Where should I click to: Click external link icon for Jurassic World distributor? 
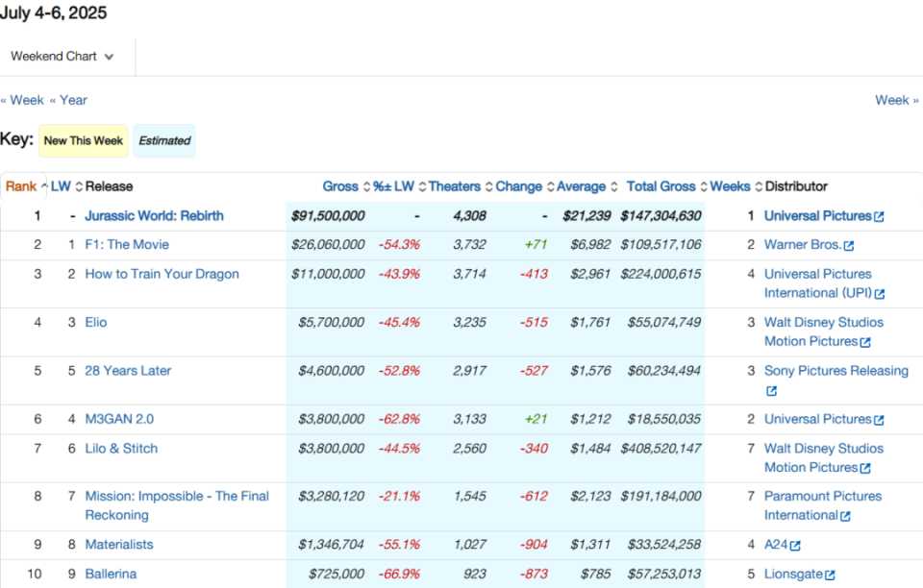tap(879, 217)
